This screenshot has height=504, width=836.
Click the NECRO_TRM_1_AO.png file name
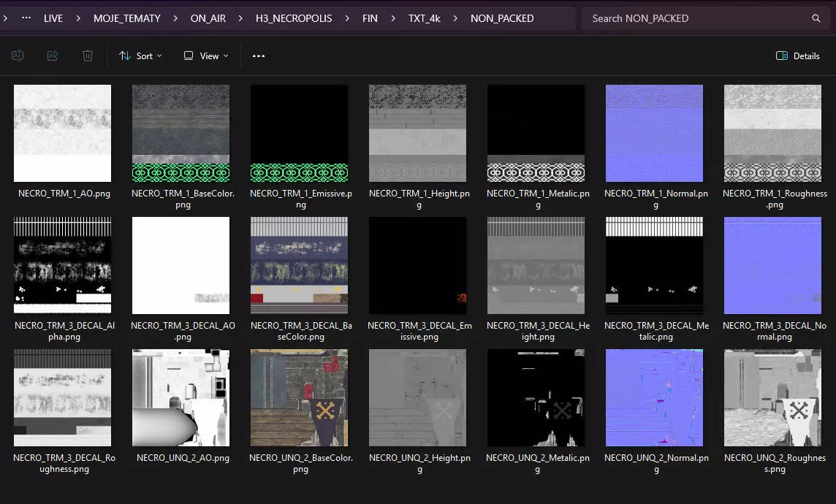(x=64, y=194)
